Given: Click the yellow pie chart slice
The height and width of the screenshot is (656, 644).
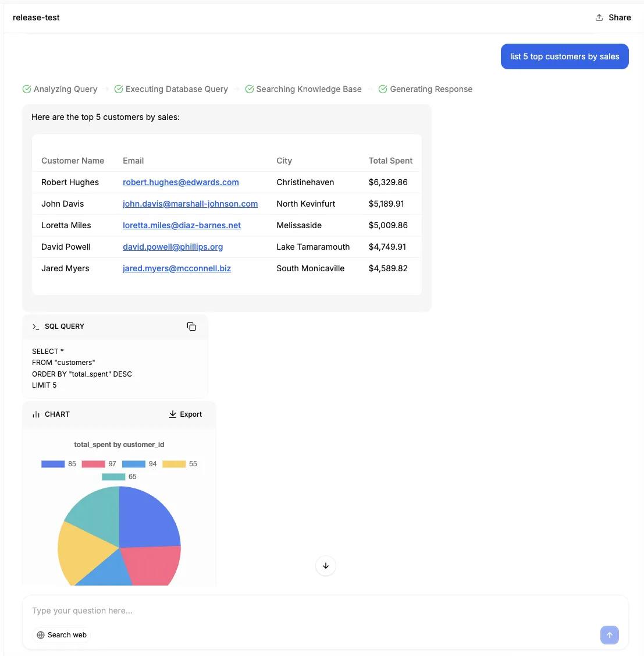Looking at the screenshot, I should point(84,550).
